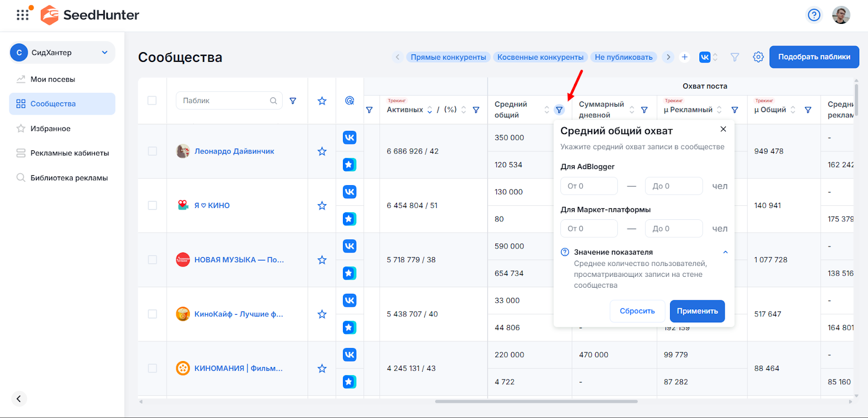Tick the checkbox for Леонардо Дайвинчик
The width and height of the screenshot is (868, 418).
(x=152, y=151)
